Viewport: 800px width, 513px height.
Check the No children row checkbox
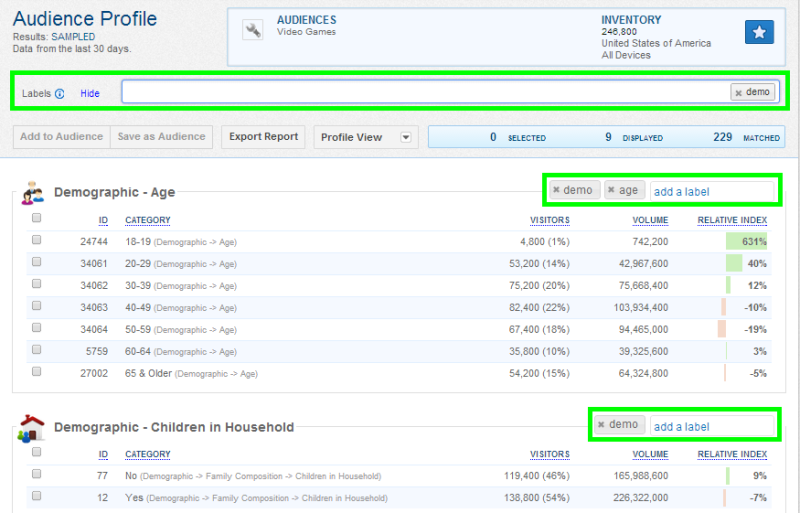tap(36, 474)
